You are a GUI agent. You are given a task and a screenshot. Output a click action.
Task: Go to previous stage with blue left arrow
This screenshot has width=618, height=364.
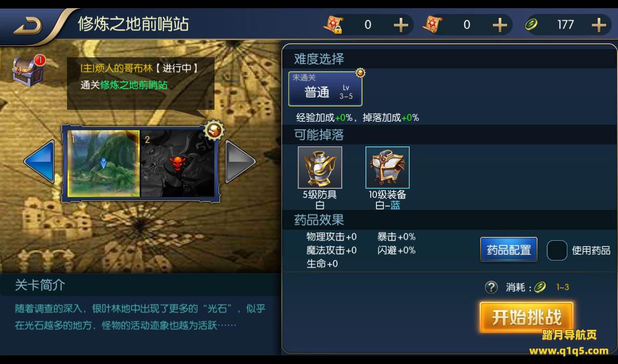tap(40, 161)
